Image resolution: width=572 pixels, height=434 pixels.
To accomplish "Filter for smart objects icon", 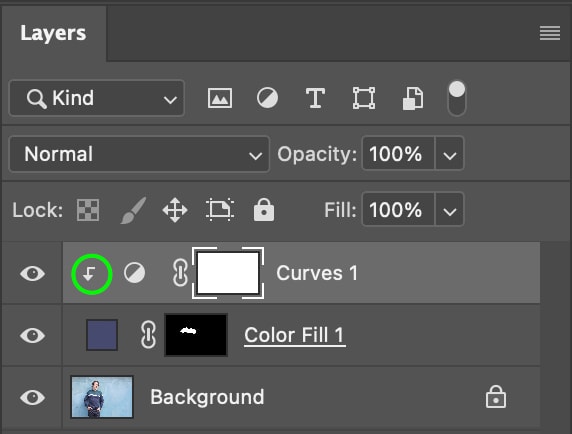I will pyautogui.click(x=413, y=98).
